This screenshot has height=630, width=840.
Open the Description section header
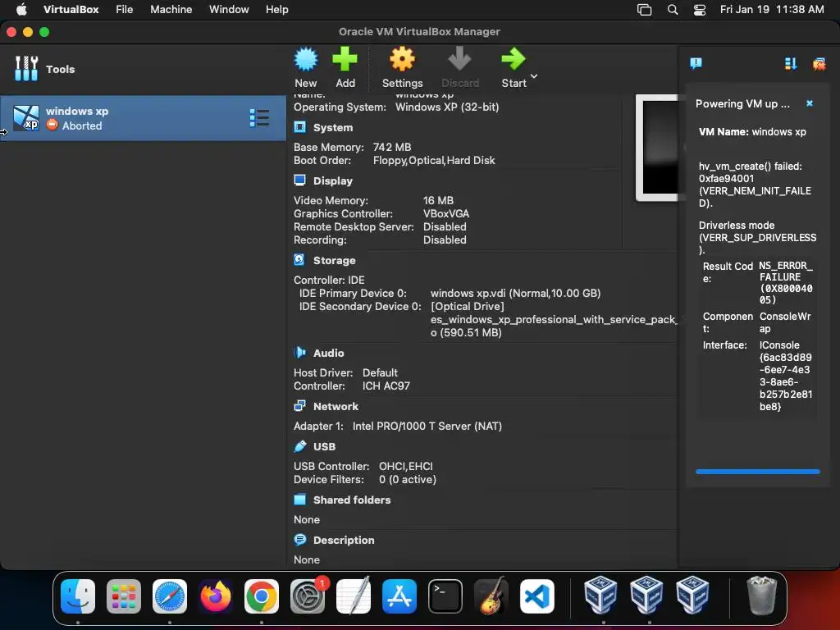(344, 540)
